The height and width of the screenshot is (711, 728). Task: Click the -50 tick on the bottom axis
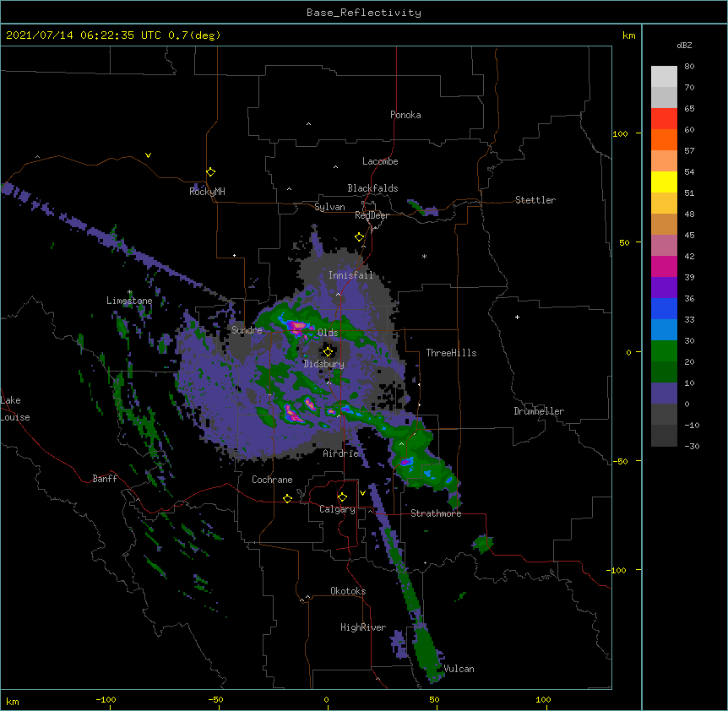coord(215,699)
